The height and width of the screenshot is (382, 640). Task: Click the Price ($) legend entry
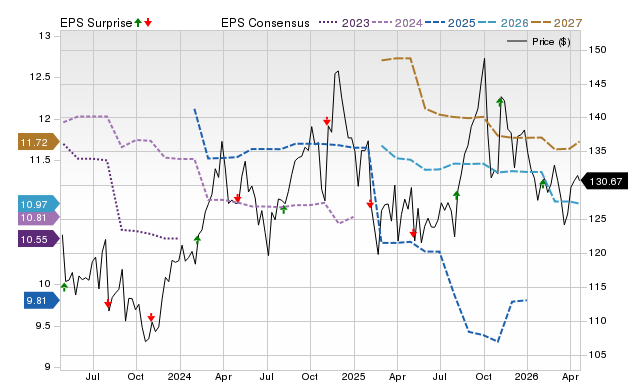click(538, 42)
